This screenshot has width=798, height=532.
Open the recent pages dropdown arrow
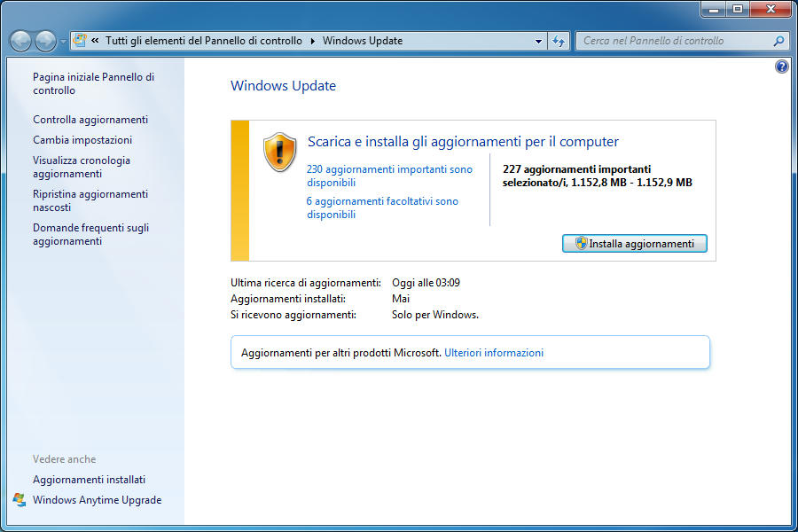pos(63,42)
